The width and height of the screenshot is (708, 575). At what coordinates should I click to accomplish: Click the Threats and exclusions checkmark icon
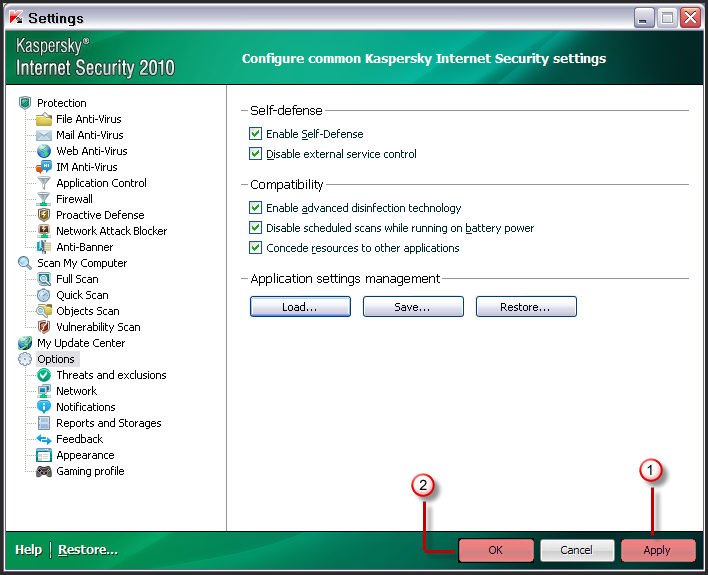point(44,375)
